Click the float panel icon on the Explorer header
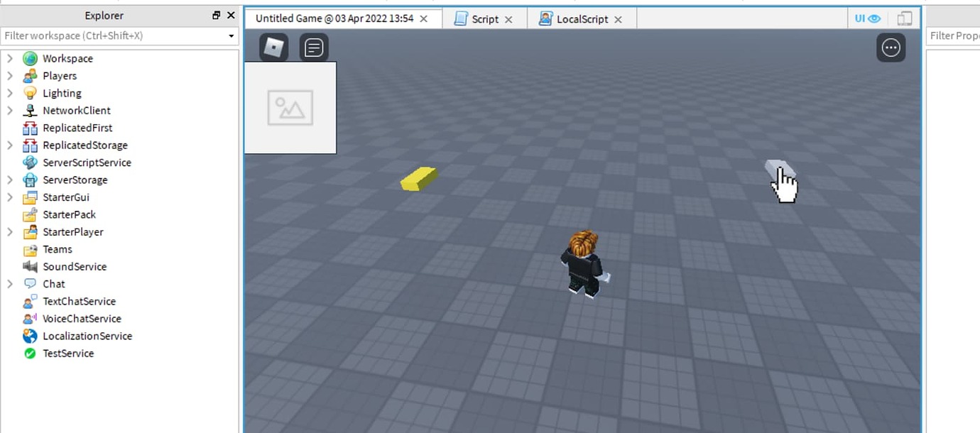 218,15
